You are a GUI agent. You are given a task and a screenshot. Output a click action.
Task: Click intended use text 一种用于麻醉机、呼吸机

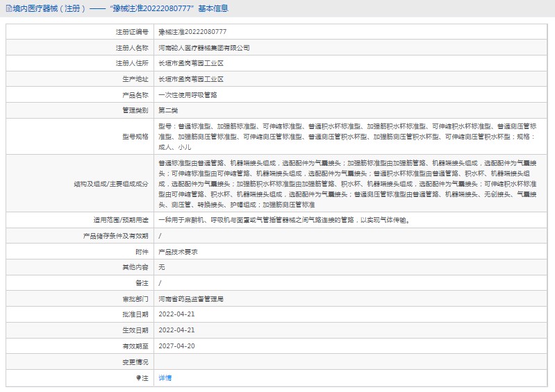click(284, 220)
